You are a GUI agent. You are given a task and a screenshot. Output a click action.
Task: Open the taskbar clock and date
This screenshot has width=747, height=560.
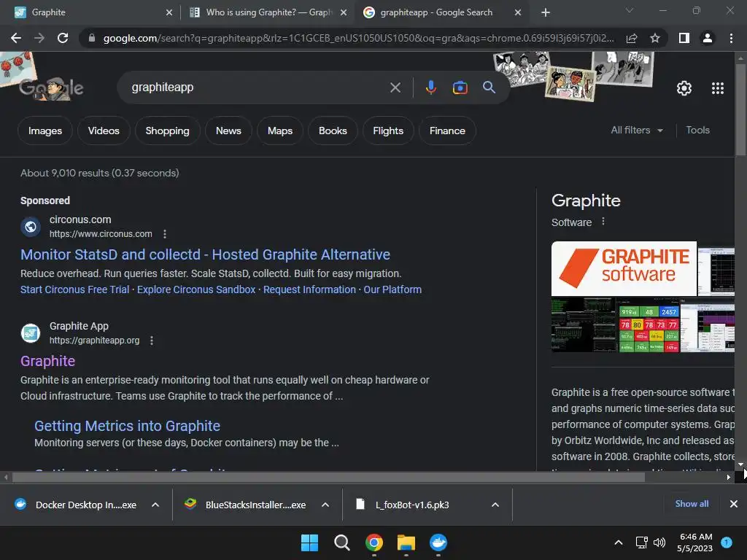click(x=695, y=542)
